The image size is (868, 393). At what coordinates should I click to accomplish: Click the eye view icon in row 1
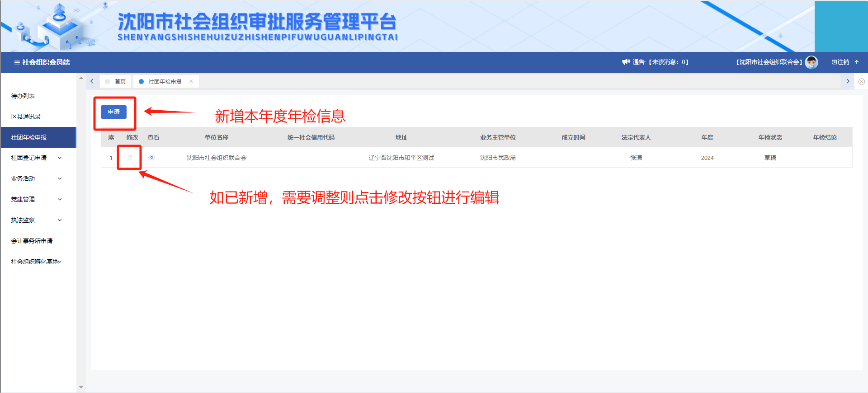[152, 158]
